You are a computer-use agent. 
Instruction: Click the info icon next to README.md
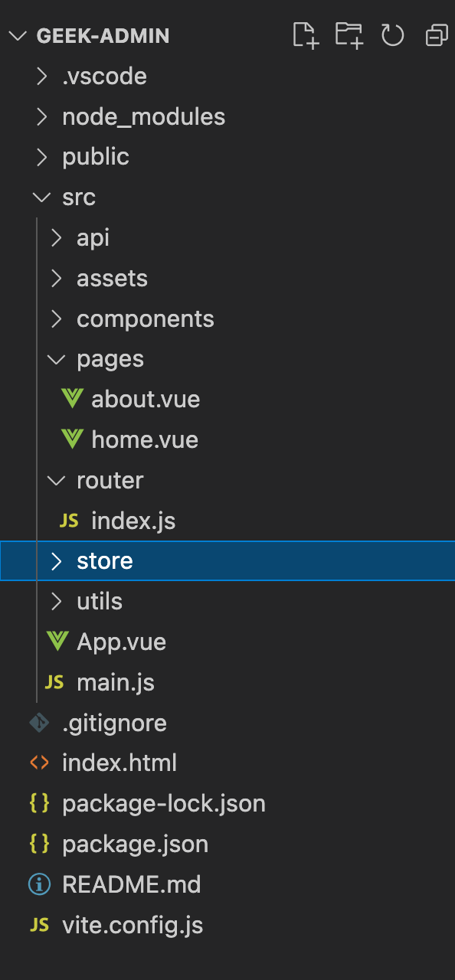(x=39, y=884)
